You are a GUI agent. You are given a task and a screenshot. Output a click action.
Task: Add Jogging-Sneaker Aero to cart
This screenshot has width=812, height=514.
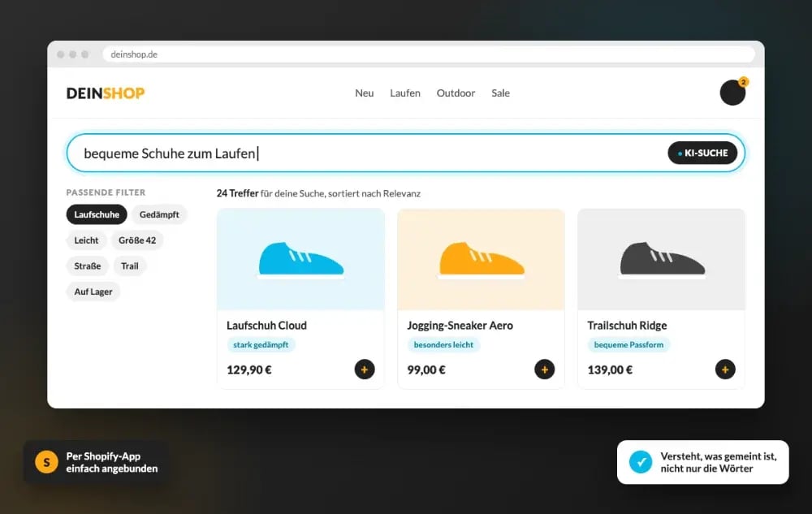tap(544, 369)
